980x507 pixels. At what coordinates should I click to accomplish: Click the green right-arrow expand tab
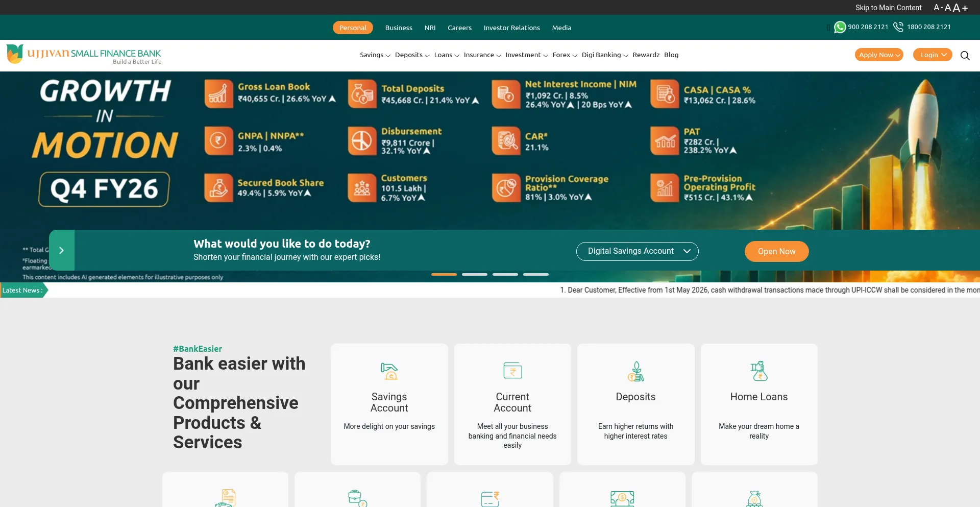62,250
